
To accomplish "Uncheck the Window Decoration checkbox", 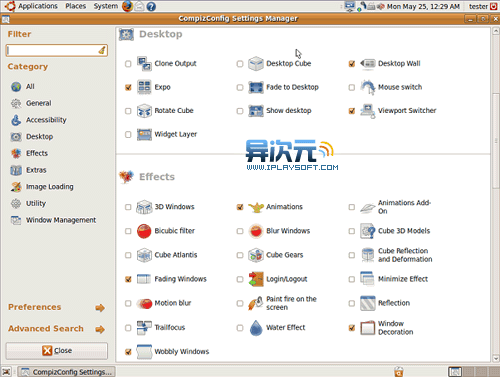I will [x=352, y=328].
